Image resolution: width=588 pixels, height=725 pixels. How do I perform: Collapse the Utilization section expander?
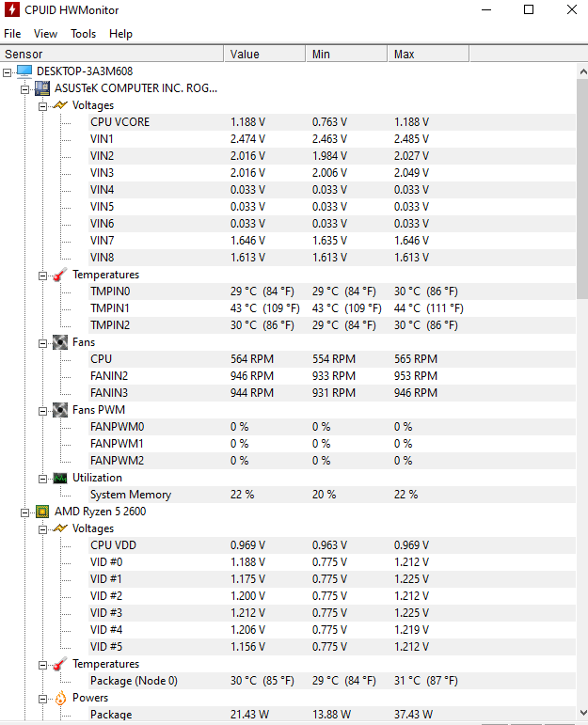pyautogui.click(x=42, y=479)
